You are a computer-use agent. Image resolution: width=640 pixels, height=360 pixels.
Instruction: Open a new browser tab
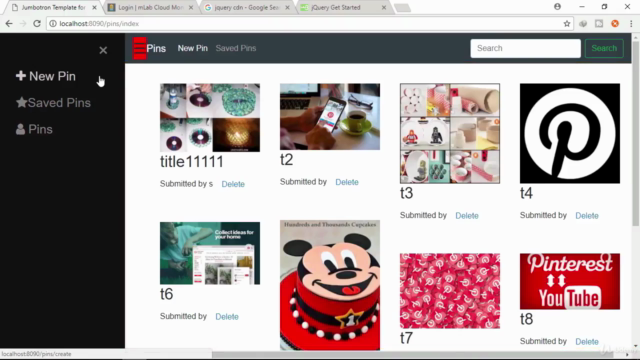[x=402, y=8]
